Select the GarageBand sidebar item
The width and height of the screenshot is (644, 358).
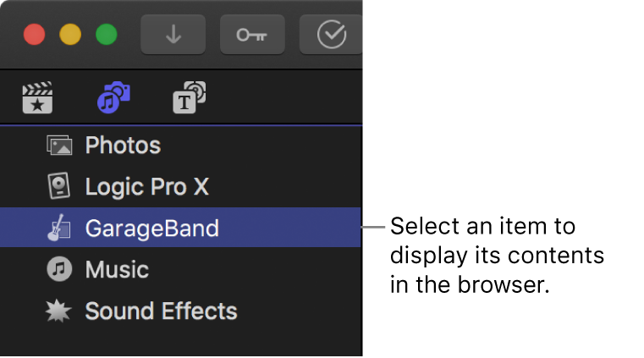click(151, 228)
